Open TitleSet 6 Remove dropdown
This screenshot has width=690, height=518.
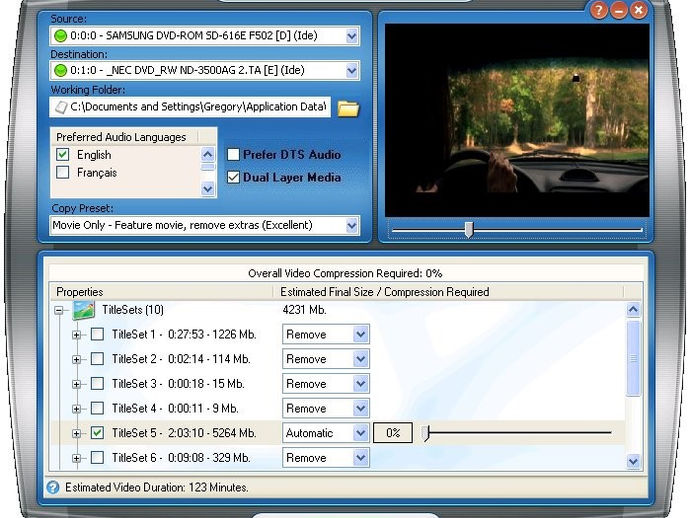[360, 458]
